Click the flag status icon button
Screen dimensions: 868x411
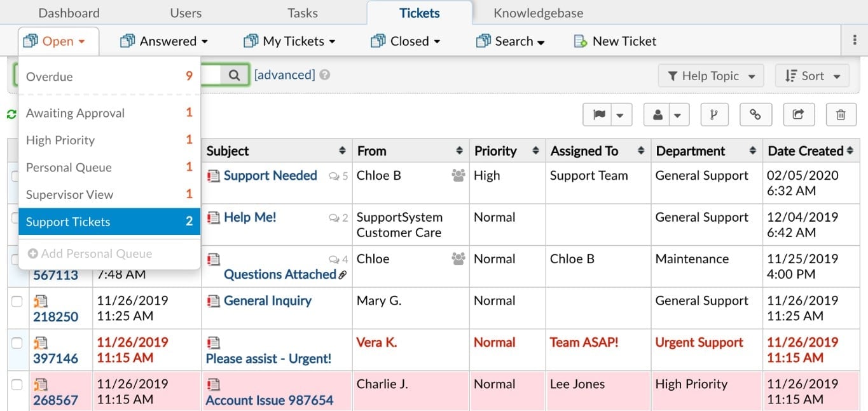598,114
